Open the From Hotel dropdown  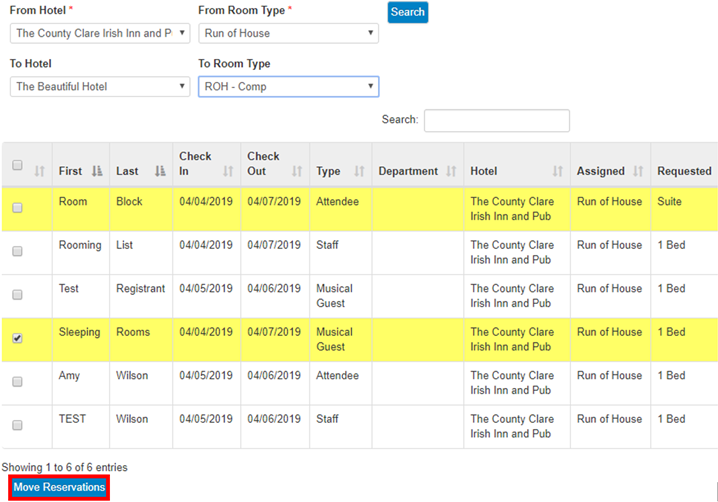99,33
